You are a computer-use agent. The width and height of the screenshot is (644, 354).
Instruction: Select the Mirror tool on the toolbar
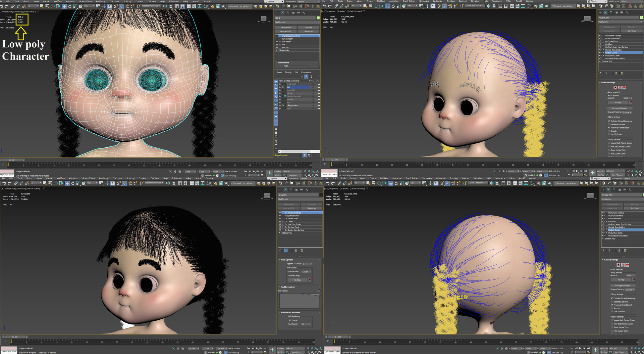point(165,6)
